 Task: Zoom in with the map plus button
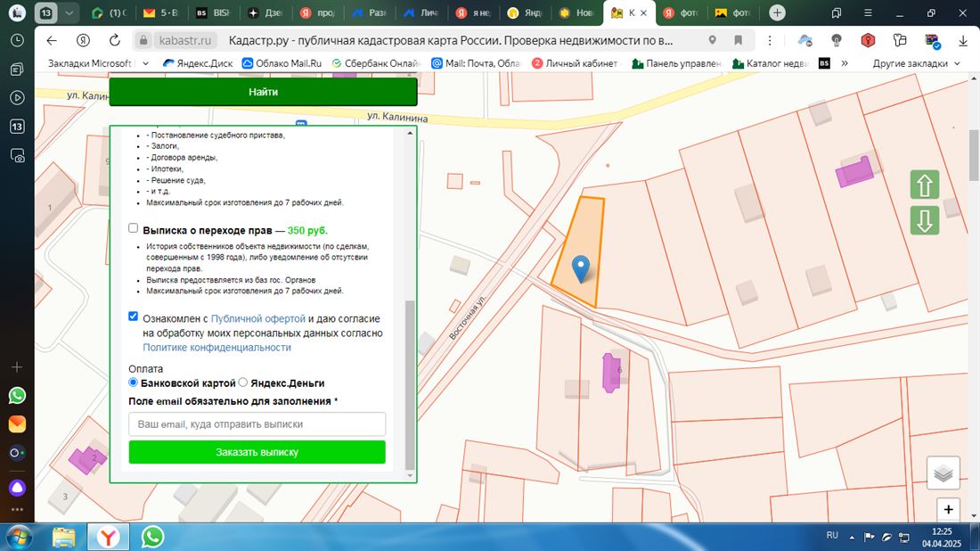pyautogui.click(x=948, y=510)
